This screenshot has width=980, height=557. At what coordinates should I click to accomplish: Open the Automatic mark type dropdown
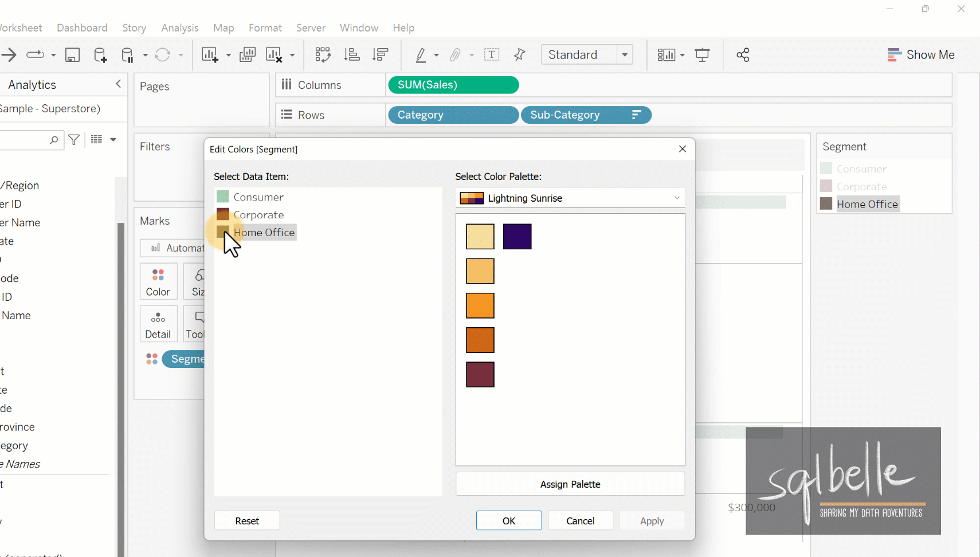click(x=172, y=248)
